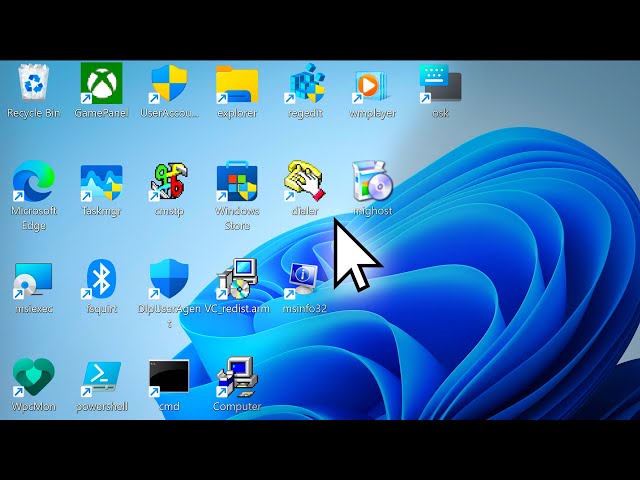
Task: Select the cmd command prompt shortcut
Action: pyautogui.click(x=169, y=378)
